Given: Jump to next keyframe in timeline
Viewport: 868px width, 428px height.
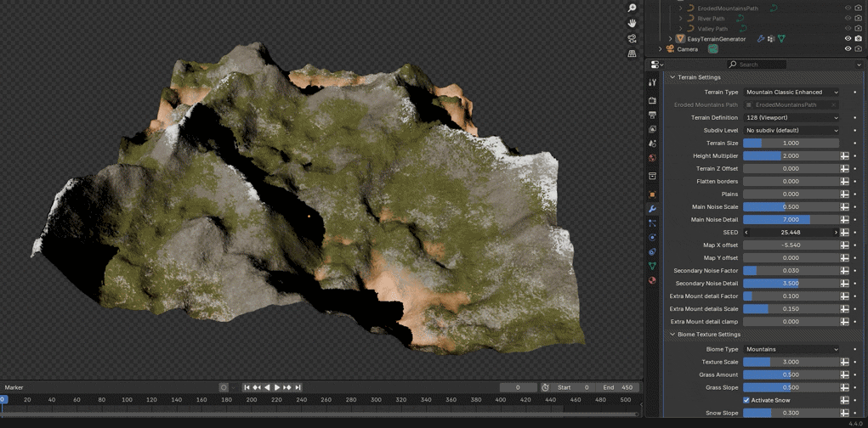Looking at the screenshot, I should point(287,387).
